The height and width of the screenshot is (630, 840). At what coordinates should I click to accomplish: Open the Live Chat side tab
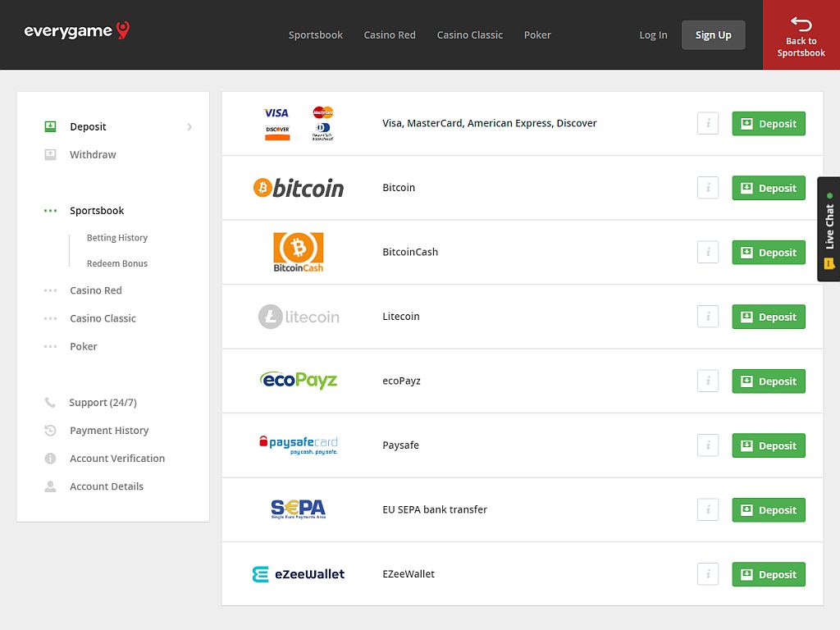click(829, 230)
